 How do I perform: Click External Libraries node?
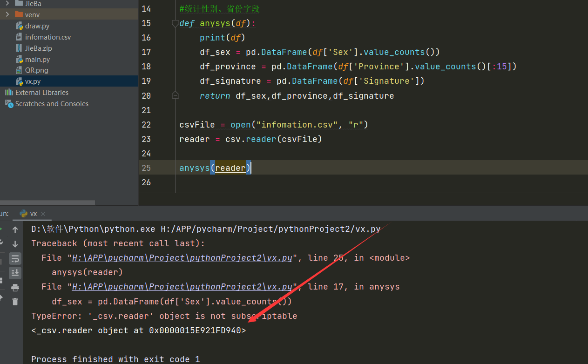[x=41, y=93]
